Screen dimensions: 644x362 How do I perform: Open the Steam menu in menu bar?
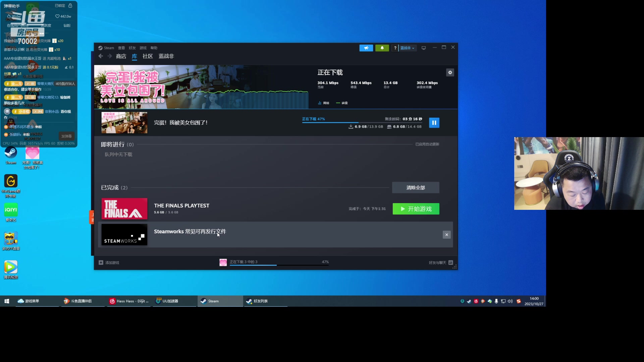[x=106, y=48]
